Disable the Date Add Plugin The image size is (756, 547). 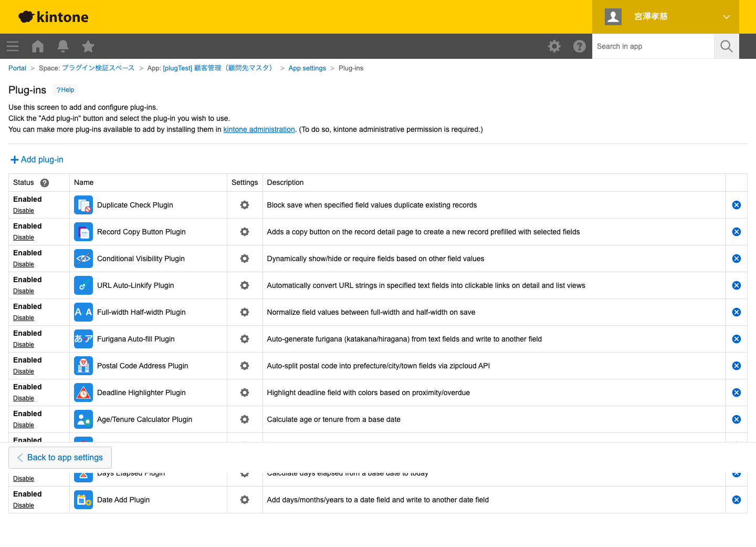[24, 505]
